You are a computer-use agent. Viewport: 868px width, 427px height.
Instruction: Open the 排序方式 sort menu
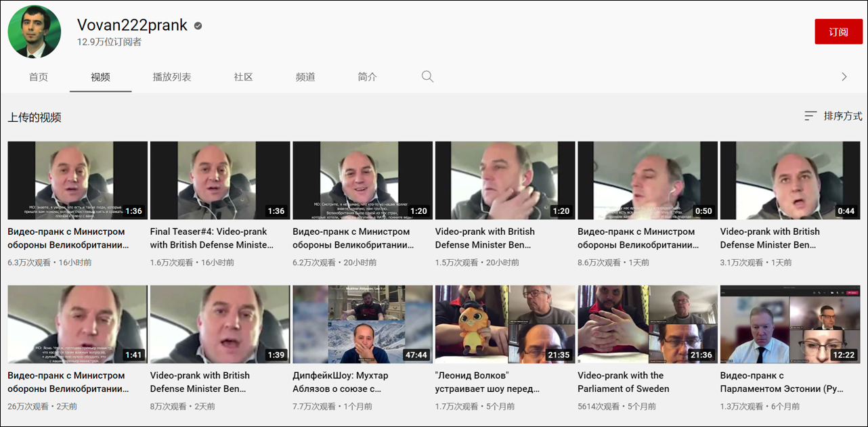tap(833, 116)
